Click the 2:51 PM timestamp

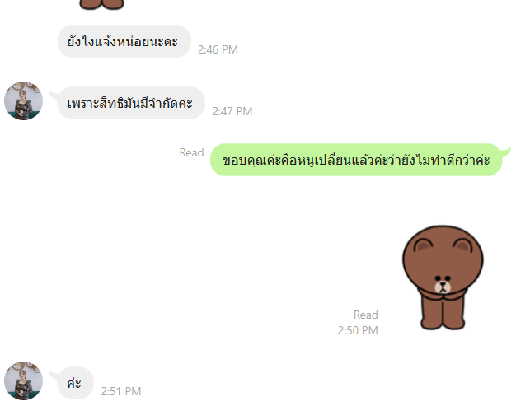(x=121, y=391)
